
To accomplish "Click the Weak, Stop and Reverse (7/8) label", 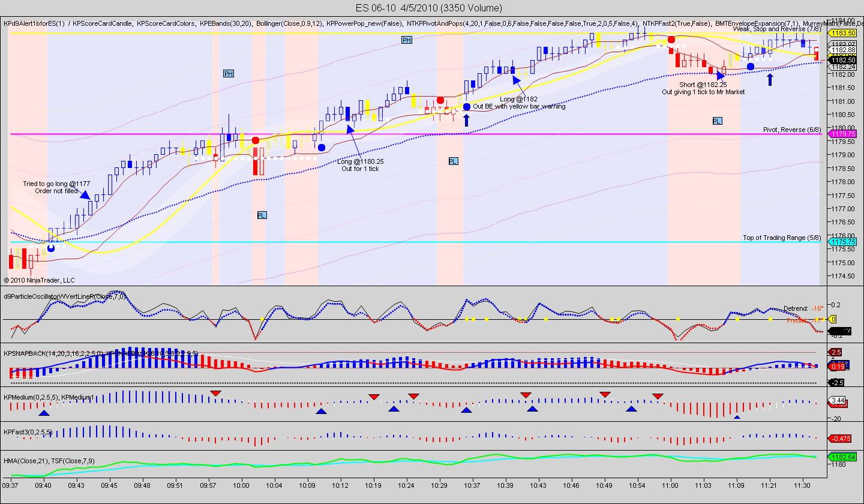I will click(777, 29).
